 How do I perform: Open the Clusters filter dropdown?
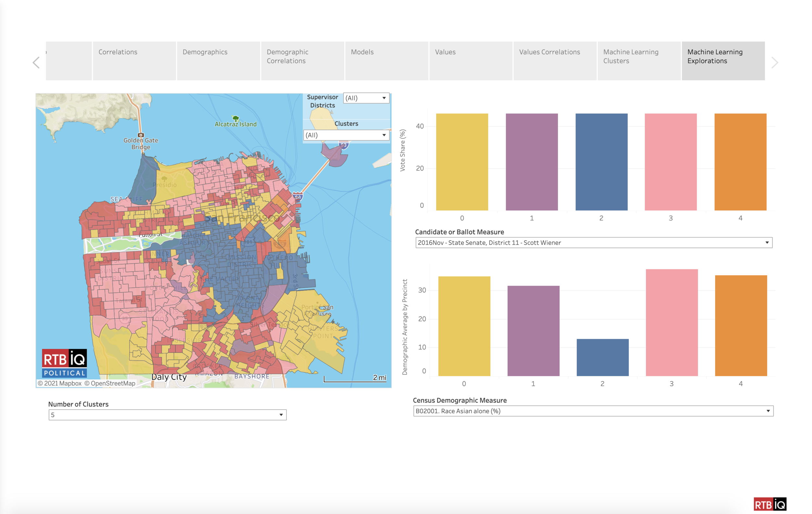pos(346,135)
